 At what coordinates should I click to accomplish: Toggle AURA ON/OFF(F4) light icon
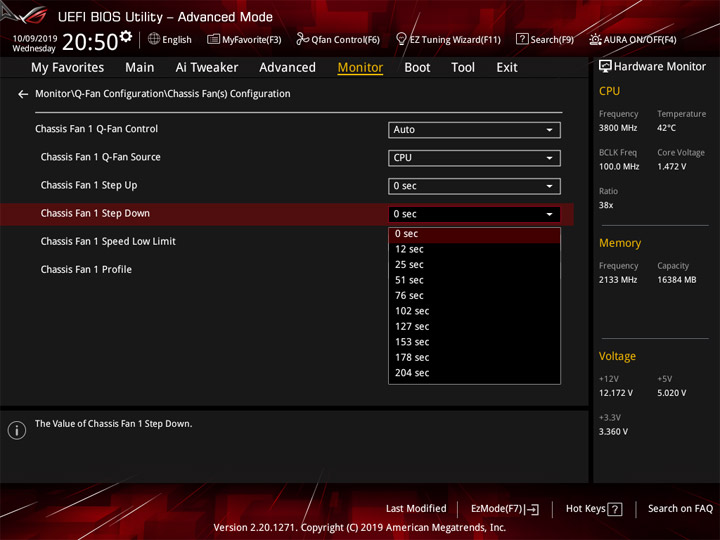coord(595,39)
